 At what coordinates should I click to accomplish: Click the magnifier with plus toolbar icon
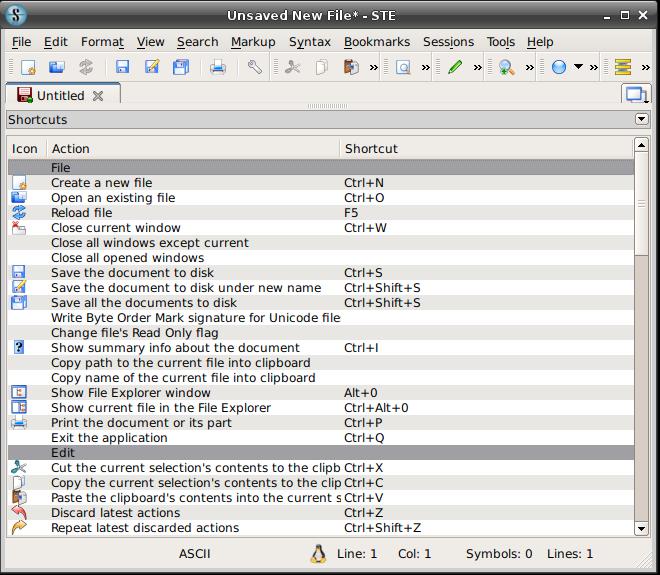tap(506, 67)
